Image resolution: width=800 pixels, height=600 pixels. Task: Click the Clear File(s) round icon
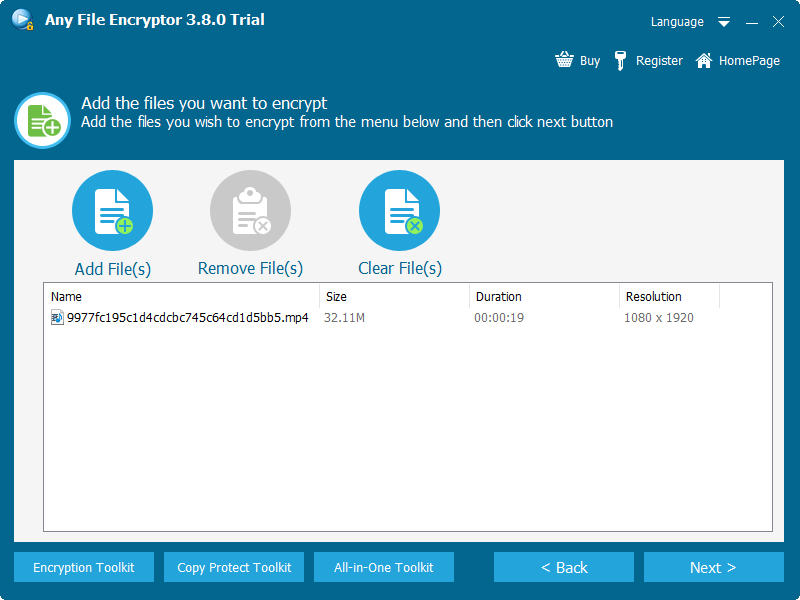click(399, 210)
